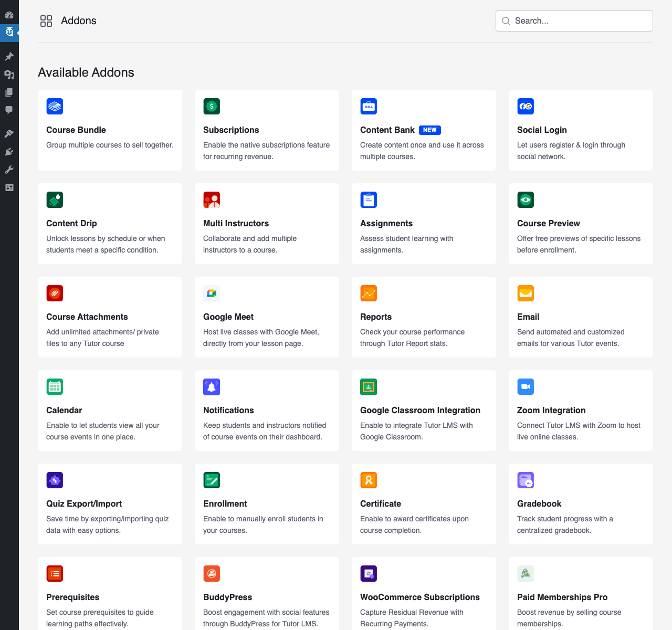Click the Notifications bell icon
The height and width of the screenshot is (630, 672).
(212, 387)
